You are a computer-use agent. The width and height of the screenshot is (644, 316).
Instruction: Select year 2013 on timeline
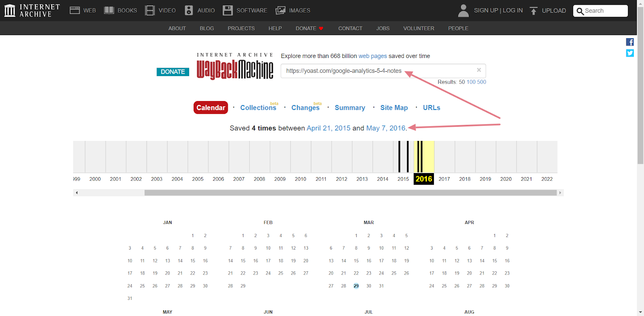coord(362,179)
